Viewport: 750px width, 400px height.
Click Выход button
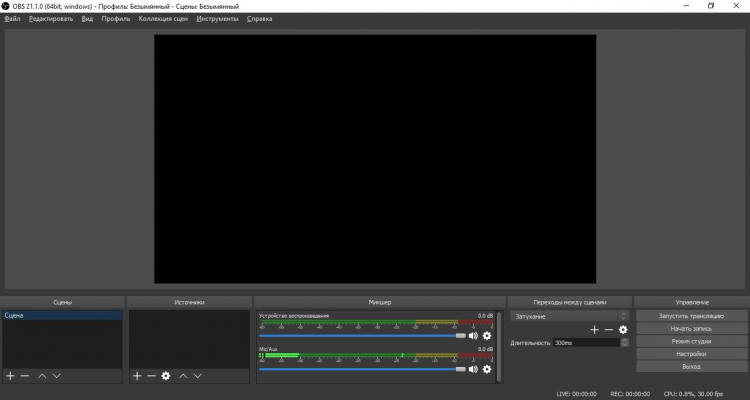click(691, 367)
